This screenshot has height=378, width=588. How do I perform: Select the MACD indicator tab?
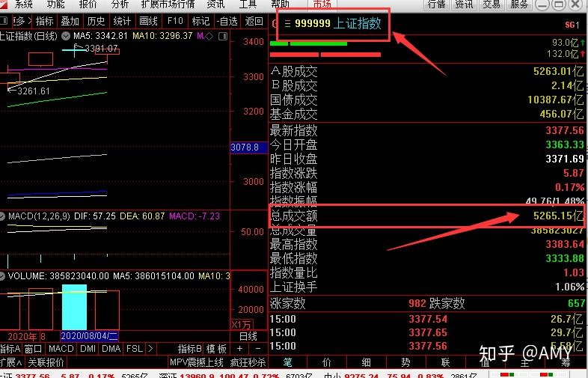(x=61, y=349)
